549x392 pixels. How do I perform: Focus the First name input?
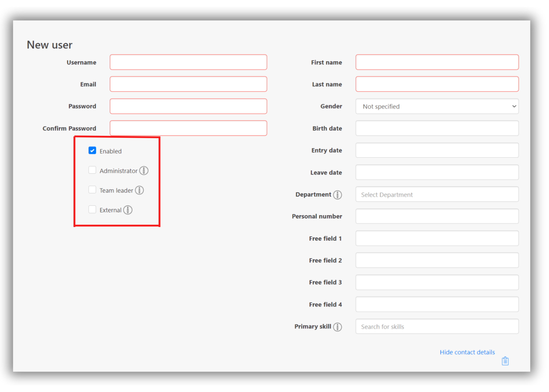point(437,62)
